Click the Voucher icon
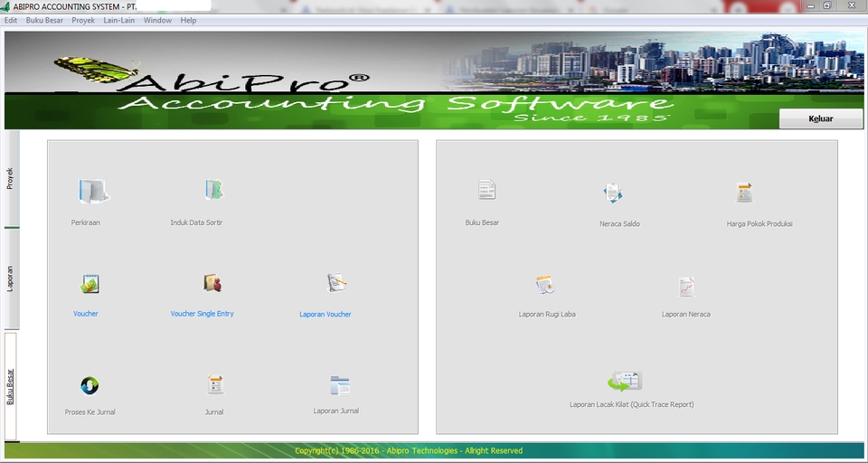Image resolution: width=868 pixels, height=463 pixels. 90,284
